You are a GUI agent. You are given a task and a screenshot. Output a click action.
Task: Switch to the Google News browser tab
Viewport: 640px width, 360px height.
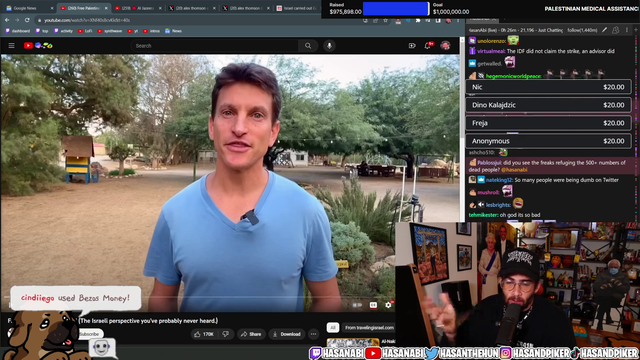click(x=28, y=8)
